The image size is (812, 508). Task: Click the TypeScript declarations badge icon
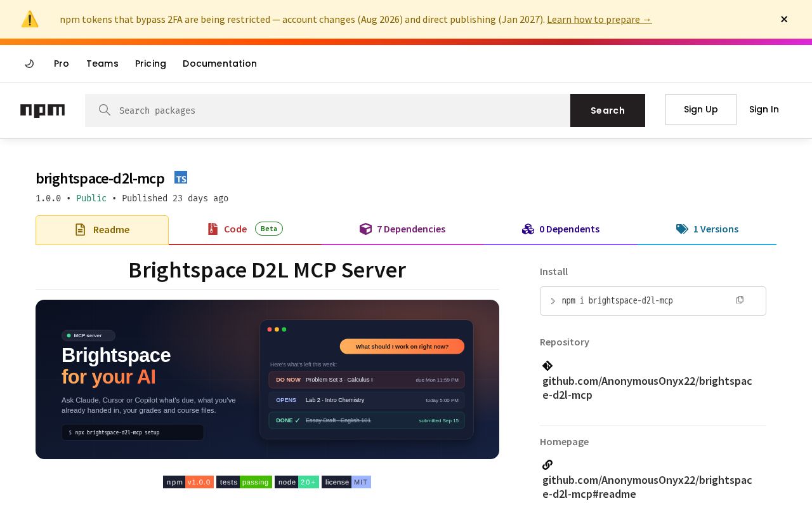pos(181,178)
